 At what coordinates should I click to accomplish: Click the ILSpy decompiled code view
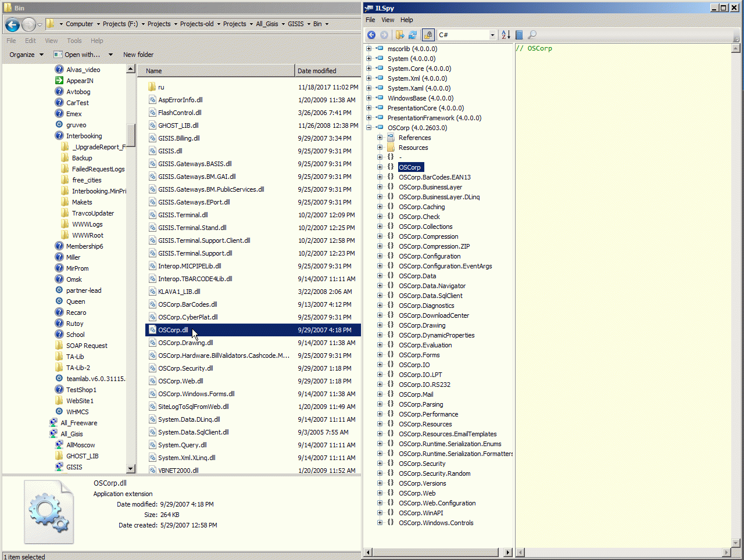click(x=623, y=295)
